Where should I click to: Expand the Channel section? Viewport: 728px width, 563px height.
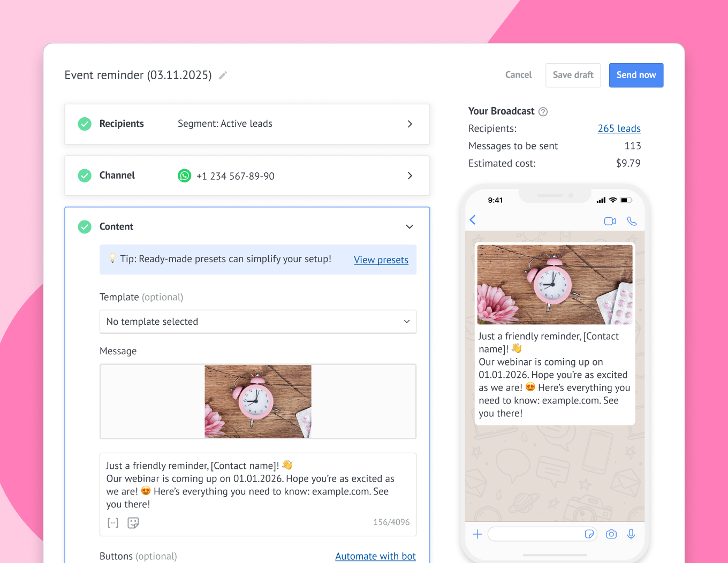click(409, 176)
